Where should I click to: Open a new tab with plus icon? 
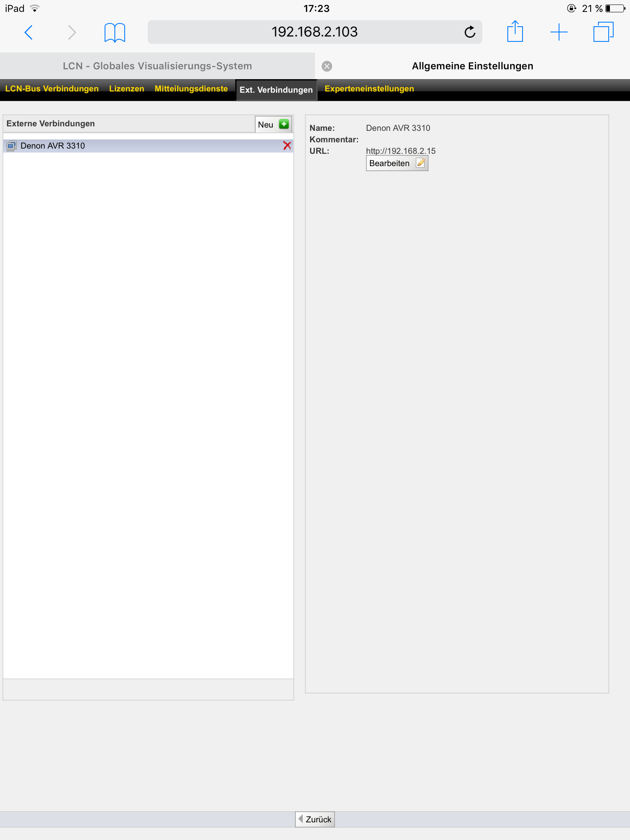pyautogui.click(x=559, y=32)
